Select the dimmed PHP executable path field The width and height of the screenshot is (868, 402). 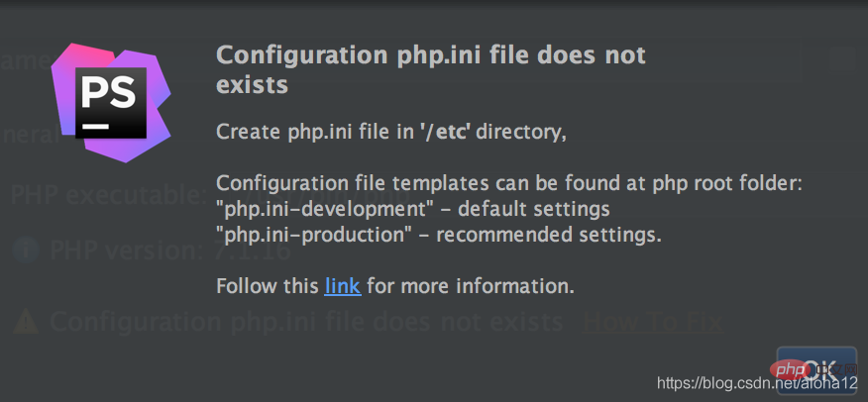pos(310,196)
